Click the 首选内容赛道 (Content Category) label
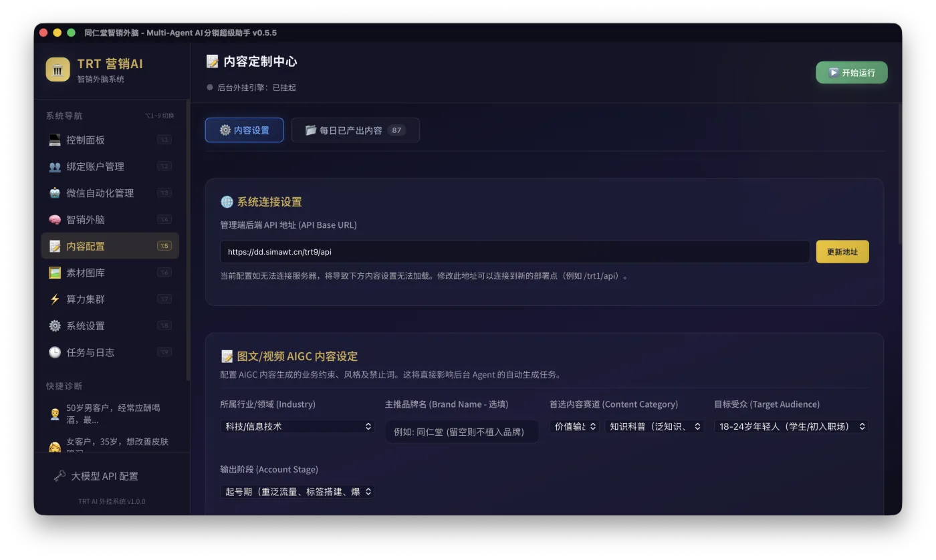Image resolution: width=936 pixels, height=560 pixels. (x=614, y=404)
